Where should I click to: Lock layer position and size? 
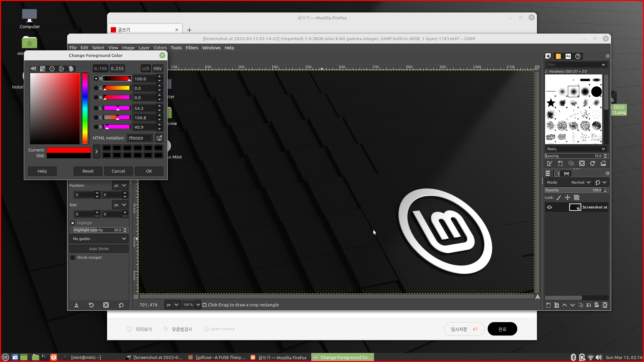click(568, 198)
